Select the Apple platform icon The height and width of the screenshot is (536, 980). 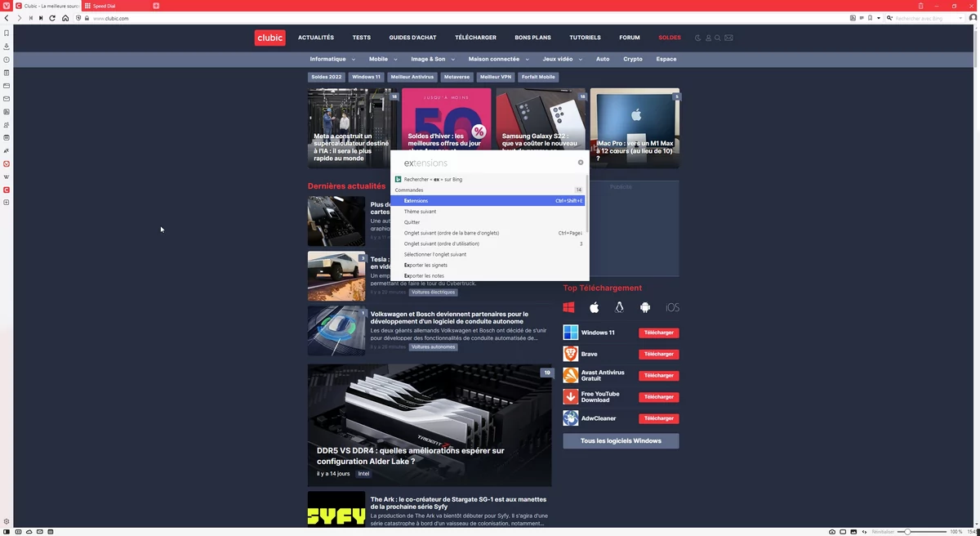pyautogui.click(x=595, y=308)
